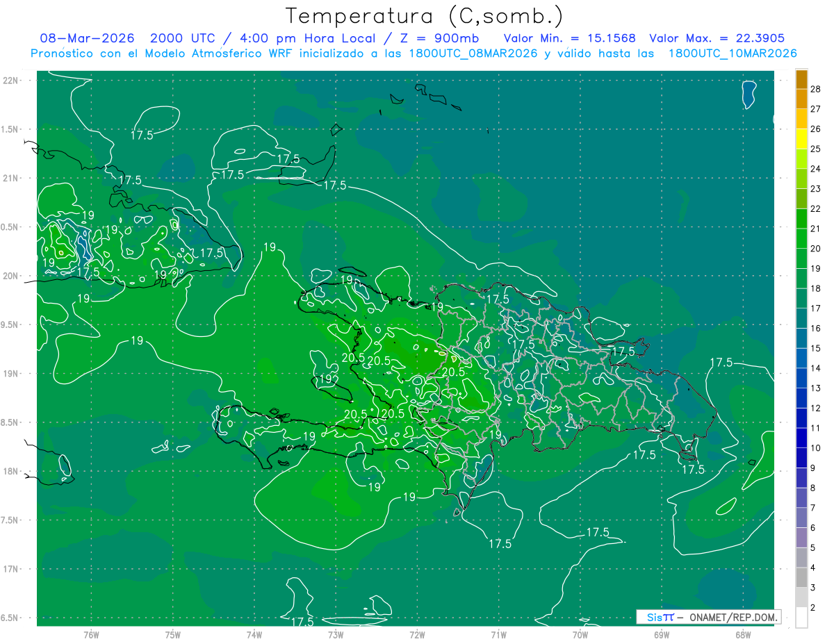Click the '69W' longitude axis label
This screenshot has width=834, height=644.
click(x=662, y=634)
